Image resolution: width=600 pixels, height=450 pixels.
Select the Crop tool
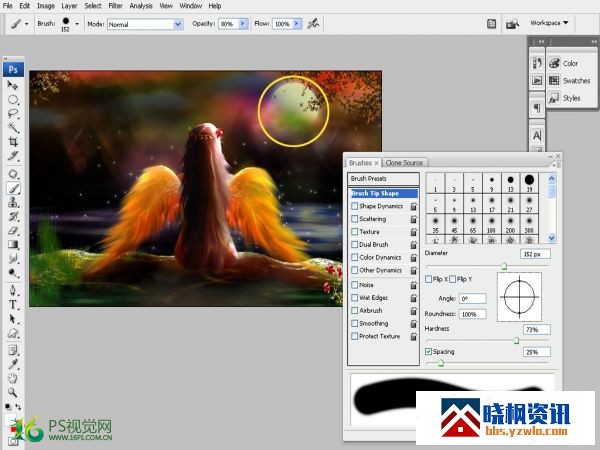[13, 142]
